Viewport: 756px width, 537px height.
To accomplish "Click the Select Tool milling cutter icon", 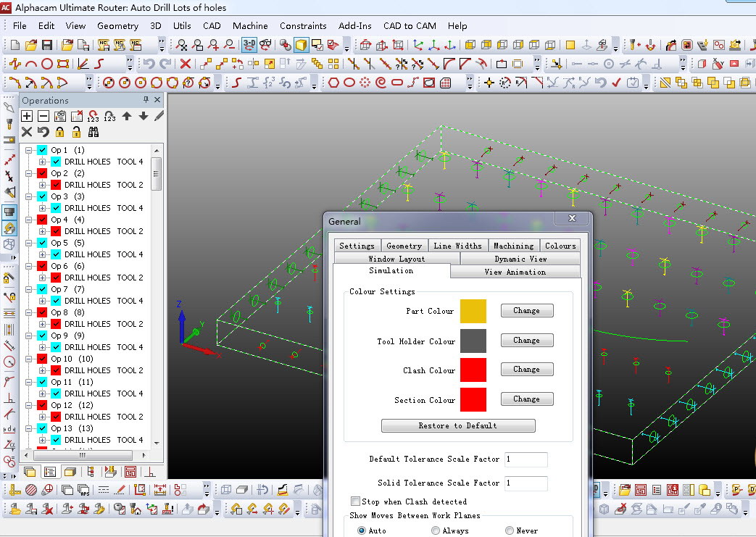I will pyautogui.click(x=634, y=46).
